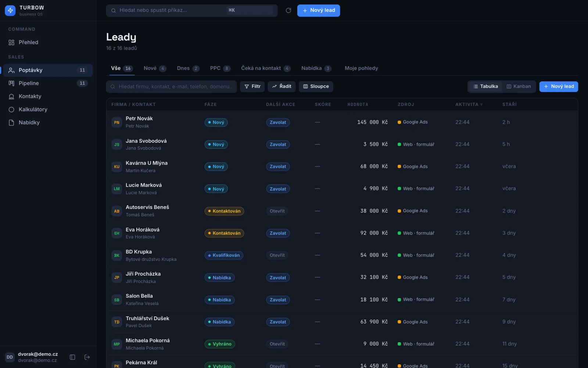
Task: Open the Filtr options
Action: 252,86
